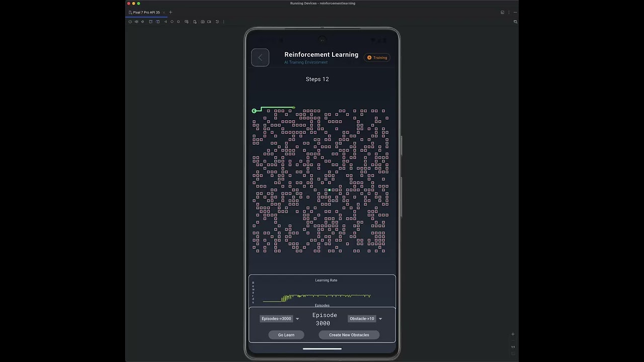
Task: Click the Episode 3000 counter text
Action: click(x=325, y=319)
